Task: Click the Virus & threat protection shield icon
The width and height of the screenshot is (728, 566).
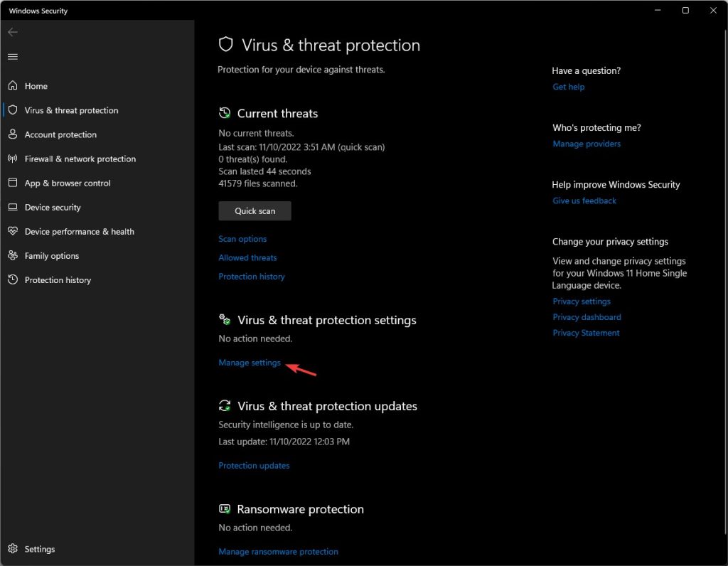Action: tap(12, 110)
